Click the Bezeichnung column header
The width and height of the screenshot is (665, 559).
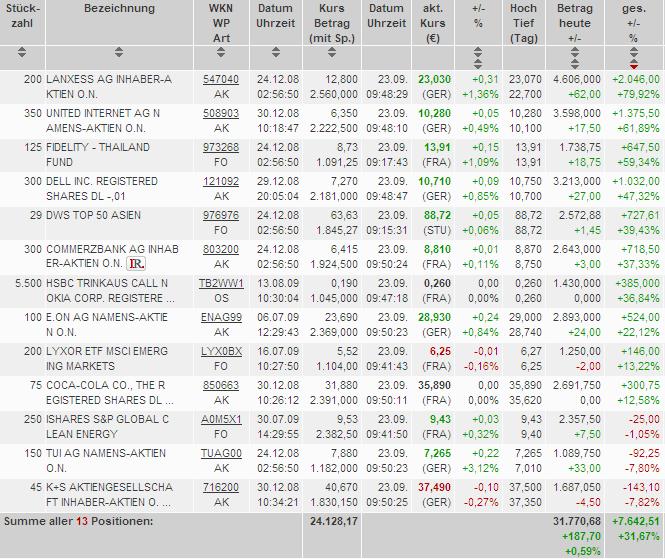pyautogui.click(x=119, y=8)
